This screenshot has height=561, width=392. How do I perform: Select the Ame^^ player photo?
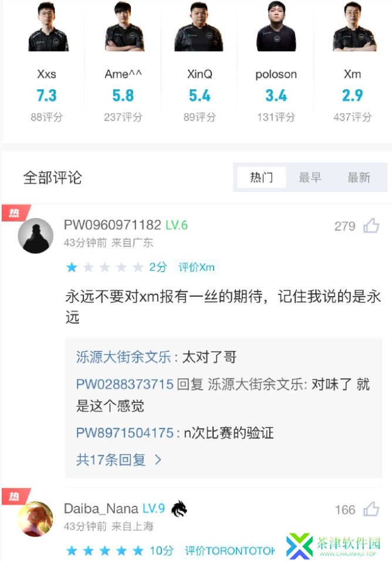coord(124,27)
